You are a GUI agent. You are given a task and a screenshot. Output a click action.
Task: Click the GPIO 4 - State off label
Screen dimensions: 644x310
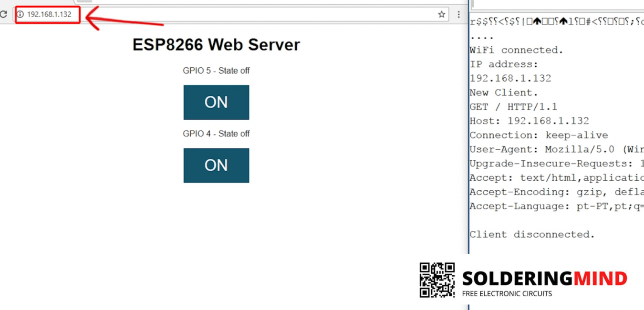[x=216, y=134]
